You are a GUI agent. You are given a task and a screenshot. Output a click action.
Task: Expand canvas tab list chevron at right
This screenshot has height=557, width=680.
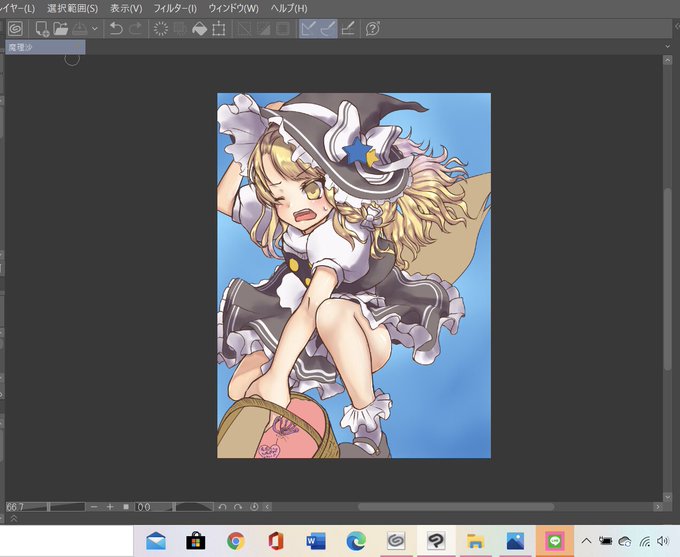(667, 46)
